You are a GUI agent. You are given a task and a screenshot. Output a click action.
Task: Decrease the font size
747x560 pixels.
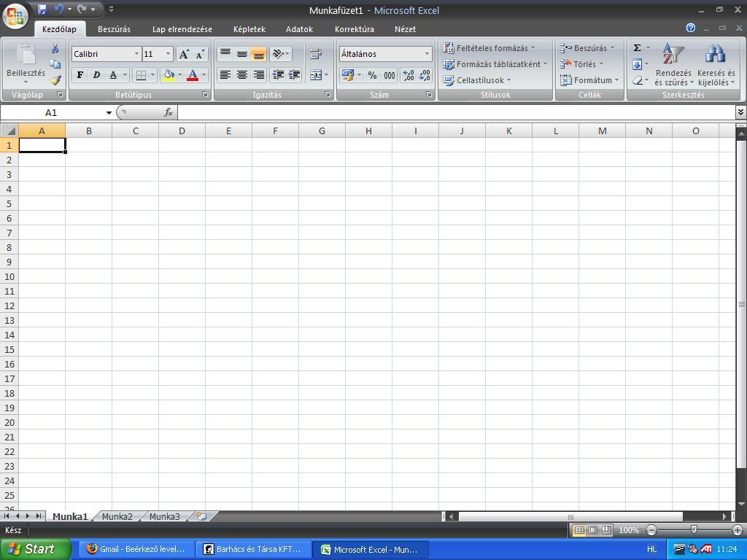click(200, 54)
